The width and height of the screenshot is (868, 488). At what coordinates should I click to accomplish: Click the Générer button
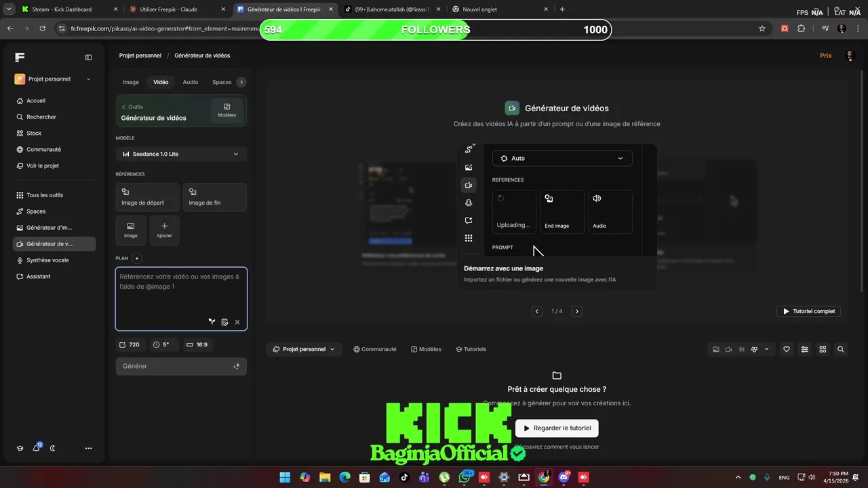pyautogui.click(x=181, y=366)
